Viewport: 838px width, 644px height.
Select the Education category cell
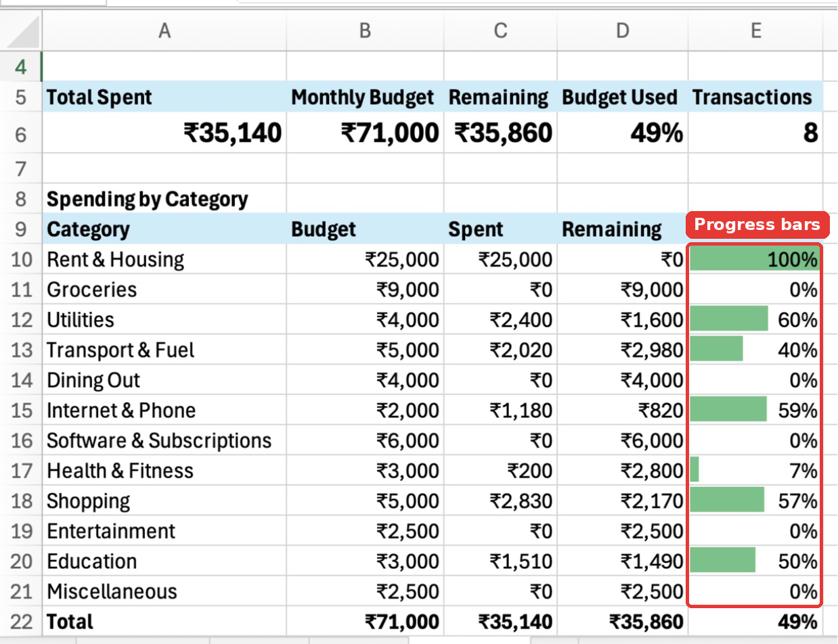[x=164, y=561]
